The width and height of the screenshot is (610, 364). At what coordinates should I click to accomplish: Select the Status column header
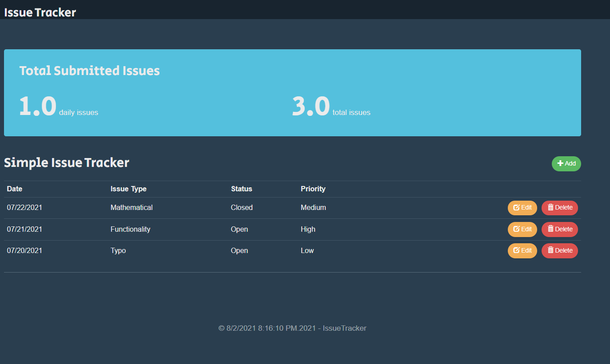(241, 189)
